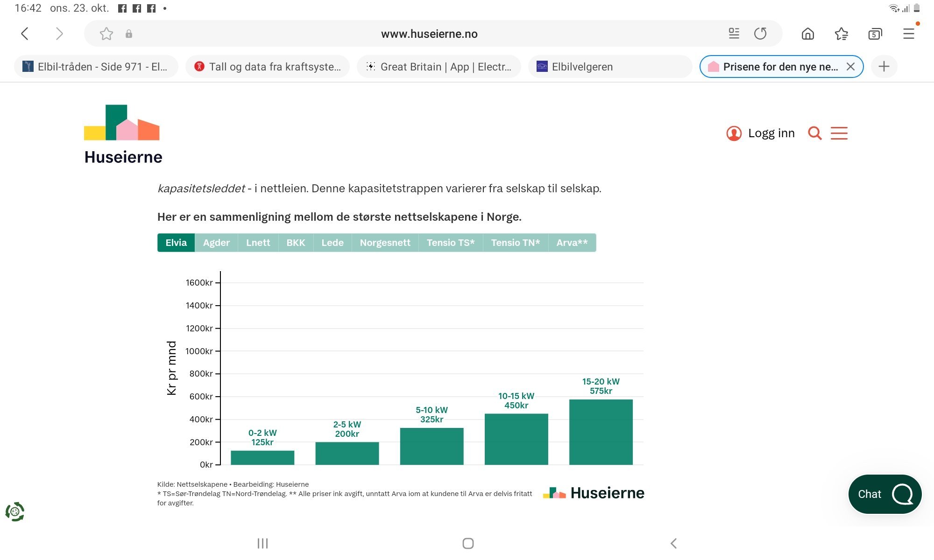Open bookmarks list star icon

(842, 34)
